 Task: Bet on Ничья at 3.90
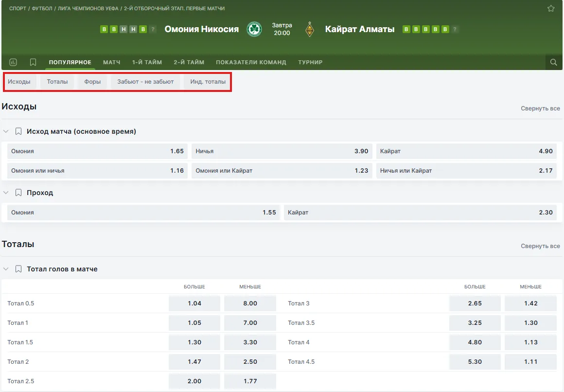tap(282, 151)
